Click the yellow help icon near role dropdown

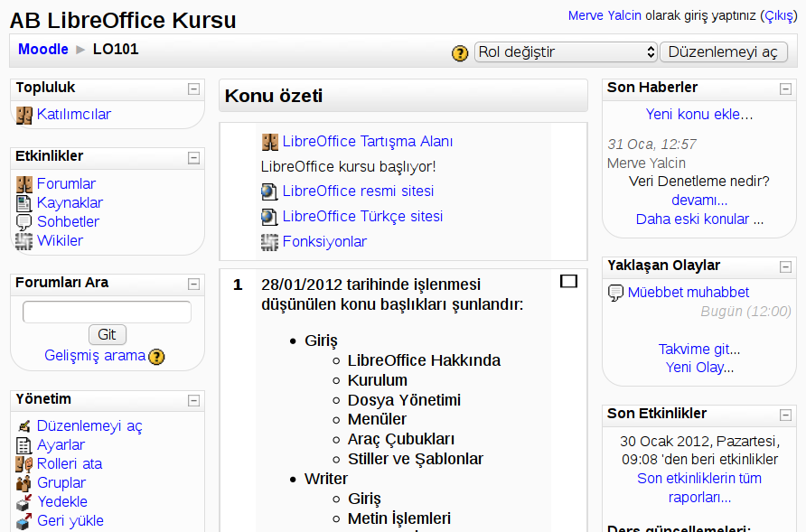click(460, 53)
